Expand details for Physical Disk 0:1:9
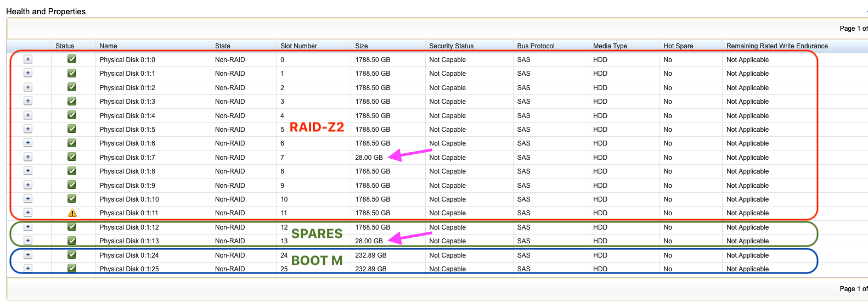This screenshot has width=868, height=301. click(28, 185)
